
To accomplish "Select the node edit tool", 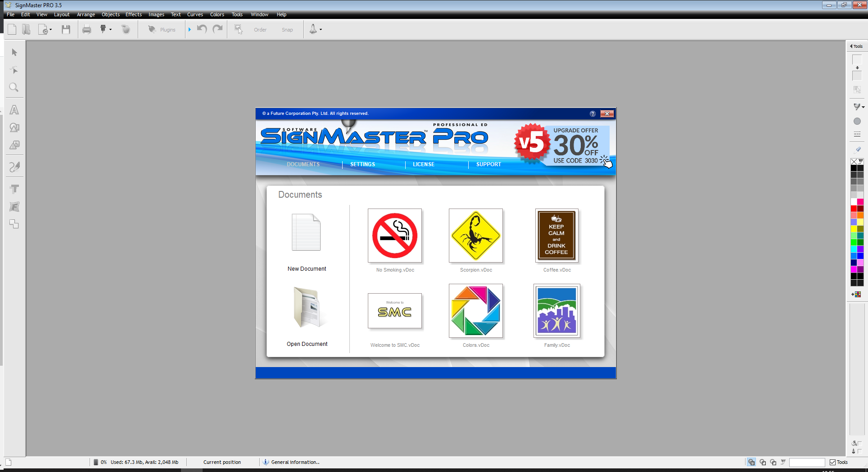I will tap(14, 70).
